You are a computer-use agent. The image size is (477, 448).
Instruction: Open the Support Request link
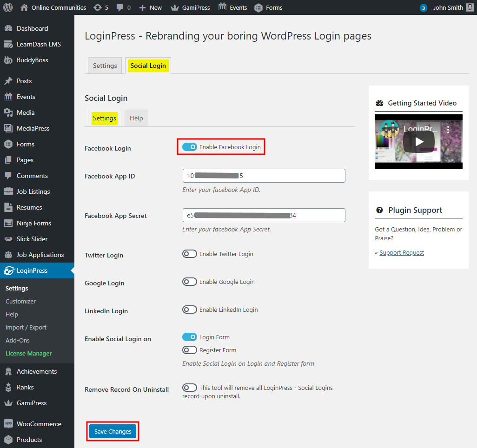401,252
